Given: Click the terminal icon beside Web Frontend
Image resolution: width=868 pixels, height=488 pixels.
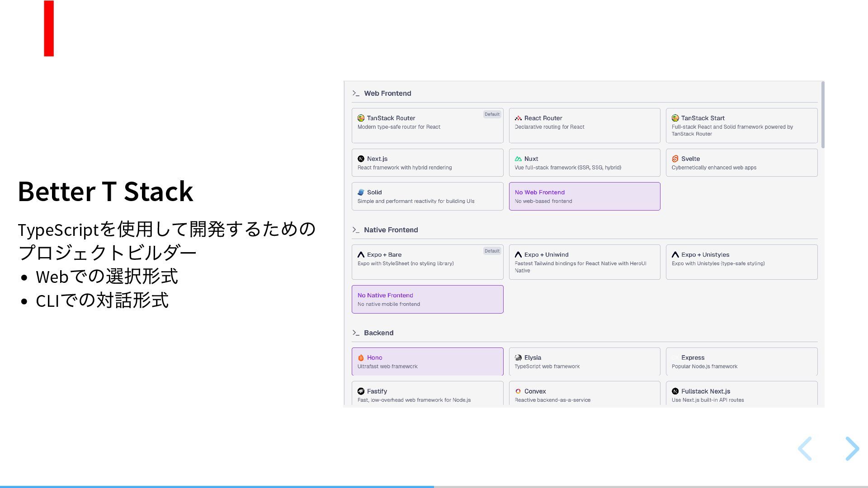Looking at the screenshot, I should coord(356,94).
